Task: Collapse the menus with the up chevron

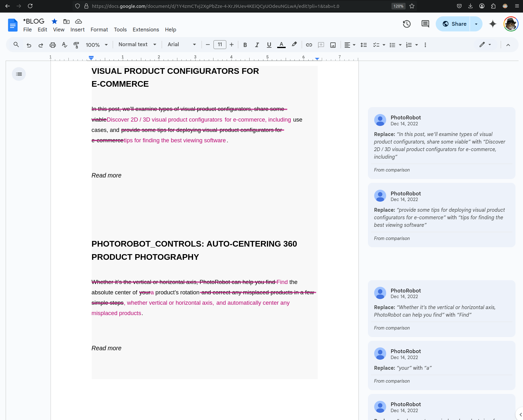Action: click(508, 45)
